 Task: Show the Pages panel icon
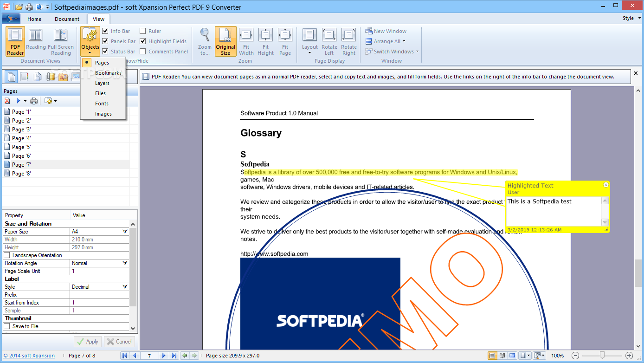[12, 77]
